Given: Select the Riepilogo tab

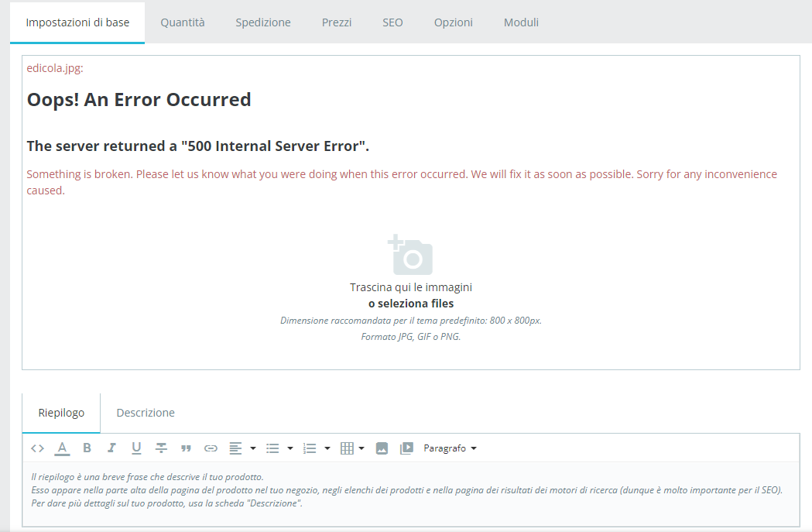Looking at the screenshot, I should tap(61, 413).
